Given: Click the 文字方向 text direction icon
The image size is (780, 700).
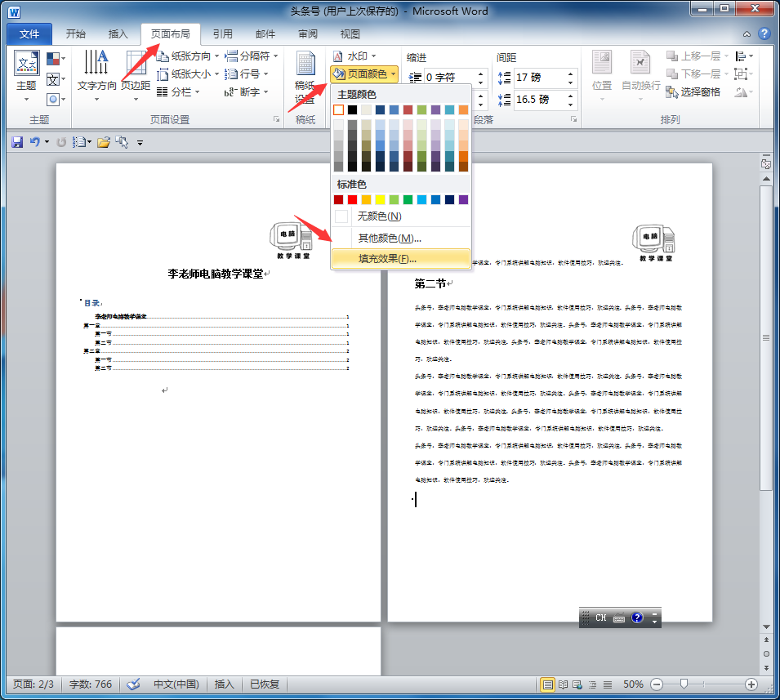Looking at the screenshot, I should pos(96,69).
